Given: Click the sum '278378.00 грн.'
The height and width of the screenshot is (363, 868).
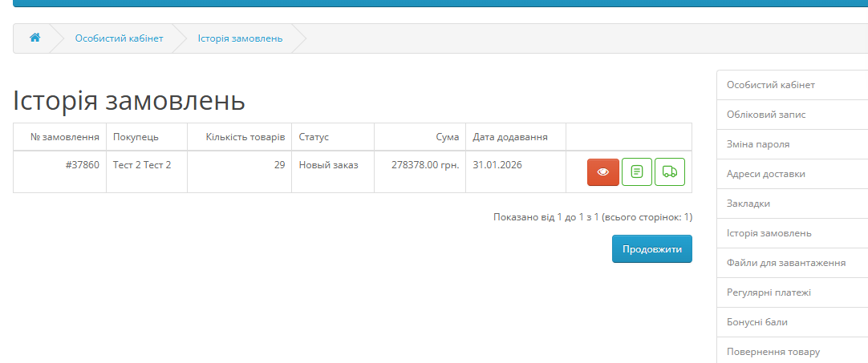Looking at the screenshot, I should [425, 165].
